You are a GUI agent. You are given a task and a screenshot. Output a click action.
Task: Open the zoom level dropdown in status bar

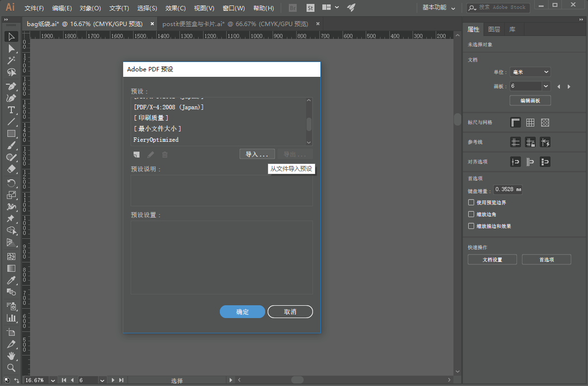[53, 381]
